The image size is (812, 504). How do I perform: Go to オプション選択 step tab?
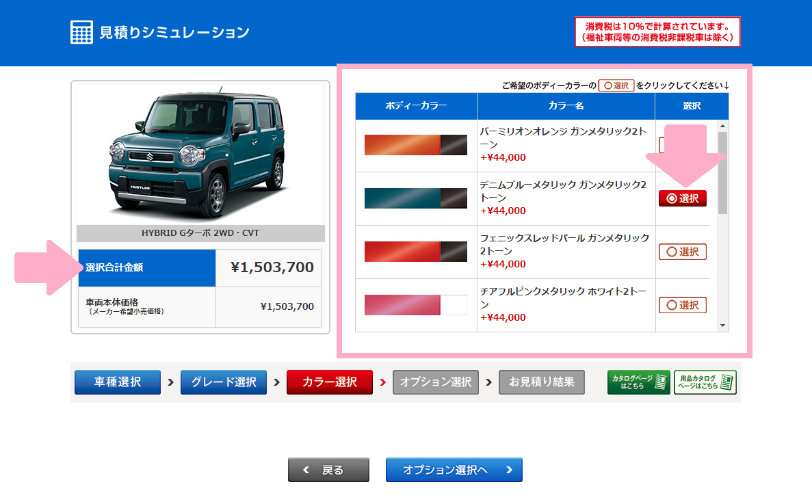click(x=436, y=382)
